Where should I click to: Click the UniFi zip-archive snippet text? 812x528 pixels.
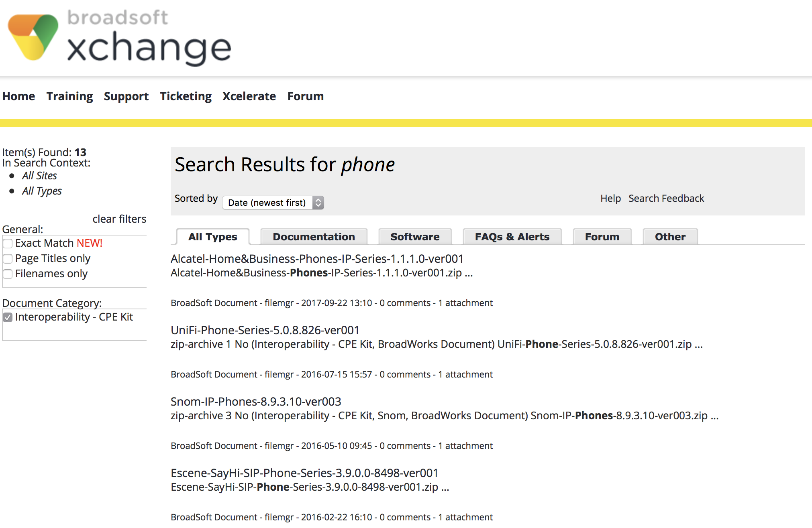[x=437, y=344]
